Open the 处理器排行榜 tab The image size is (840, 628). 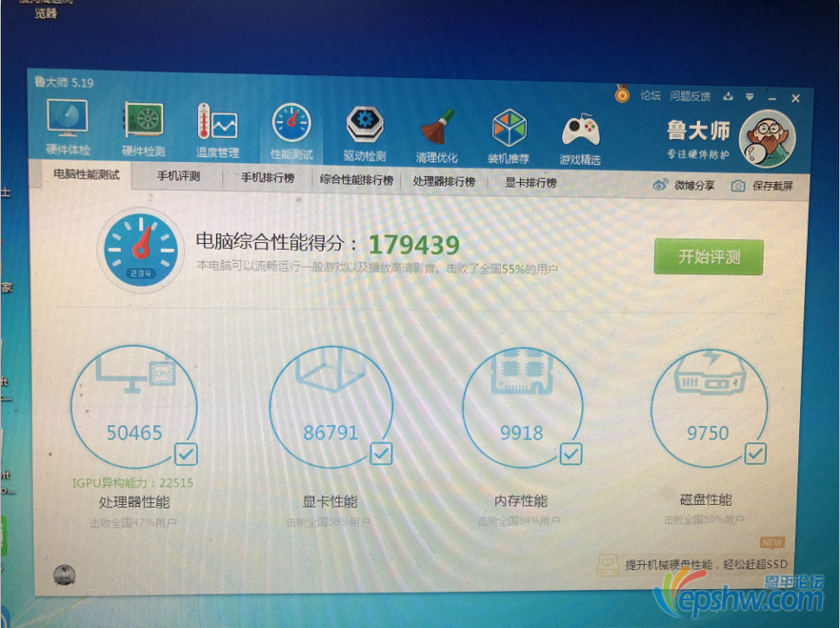(x=444, y=181)
